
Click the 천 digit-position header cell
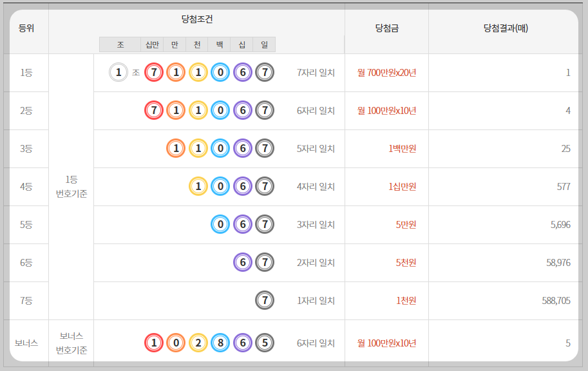click(197, 44)
